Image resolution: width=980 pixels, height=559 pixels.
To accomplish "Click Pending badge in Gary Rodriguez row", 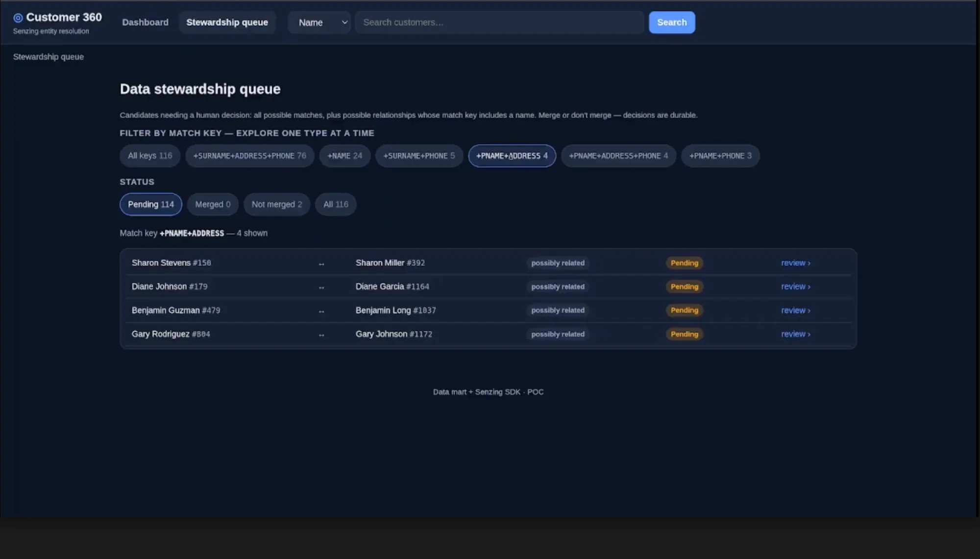I will pos(684,334).
